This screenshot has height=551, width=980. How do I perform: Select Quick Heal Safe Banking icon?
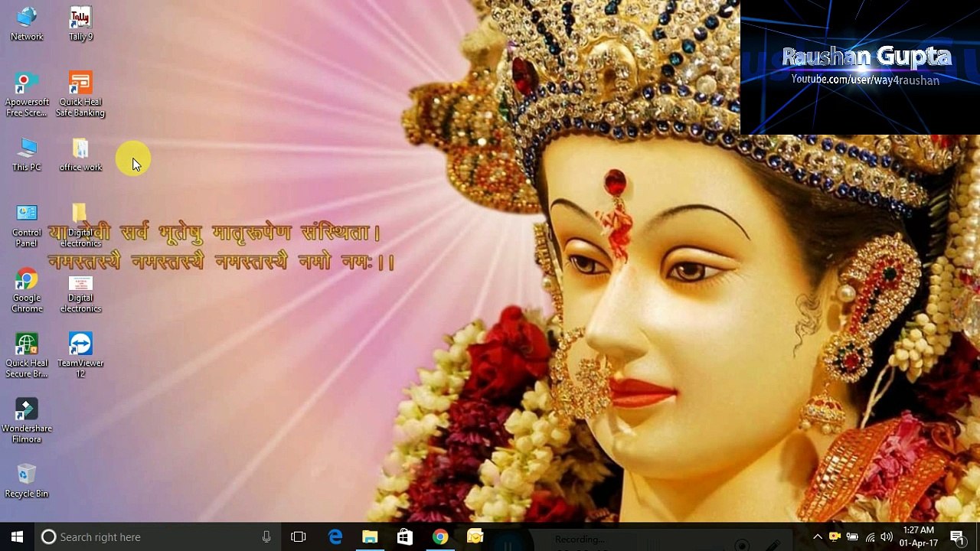coord(80,95)
